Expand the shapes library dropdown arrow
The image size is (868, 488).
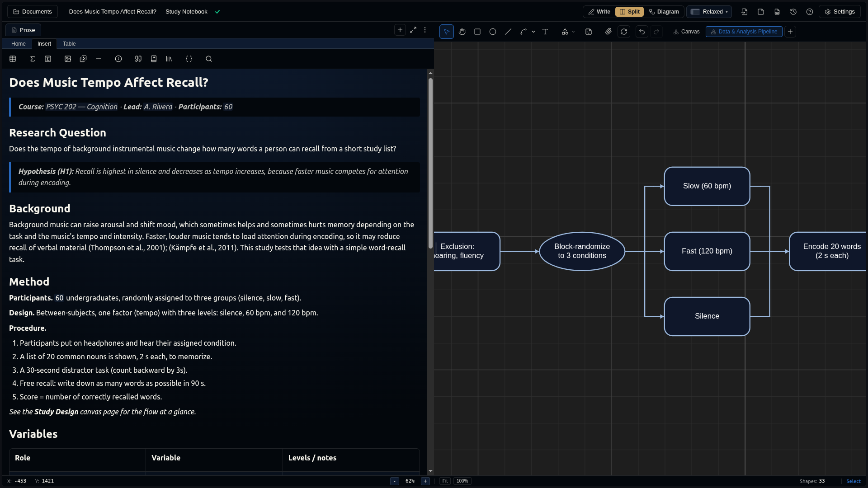573,32
